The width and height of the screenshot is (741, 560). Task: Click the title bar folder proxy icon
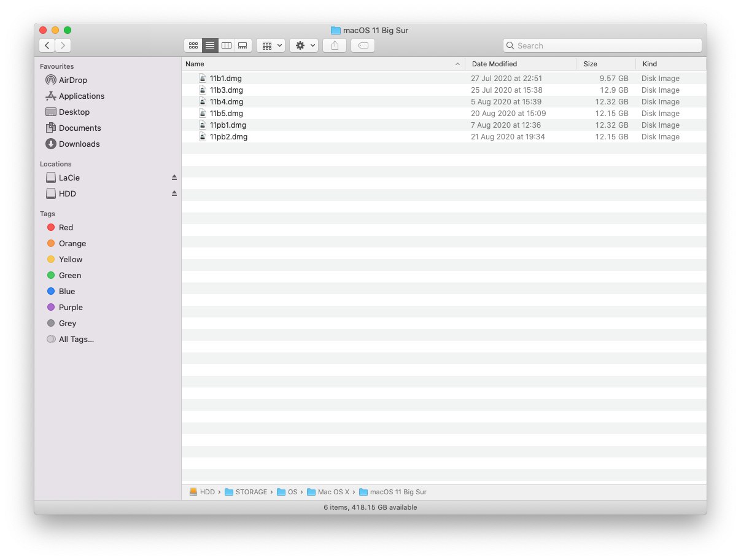tap(335, 30)
